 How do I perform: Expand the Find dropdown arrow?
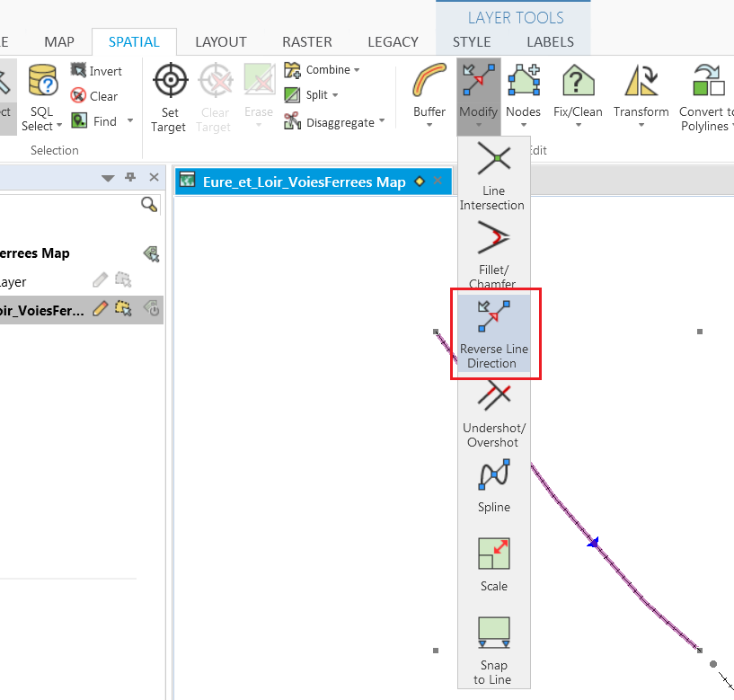pyautogui.click(x=130, y=120)
